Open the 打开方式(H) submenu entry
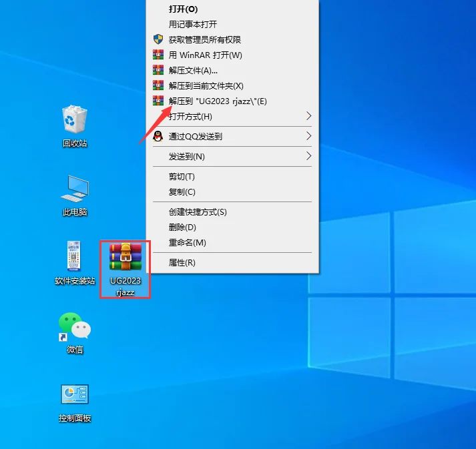Image resolution: width=476 pixels, height=449 pixels. [x=232, y=116]
